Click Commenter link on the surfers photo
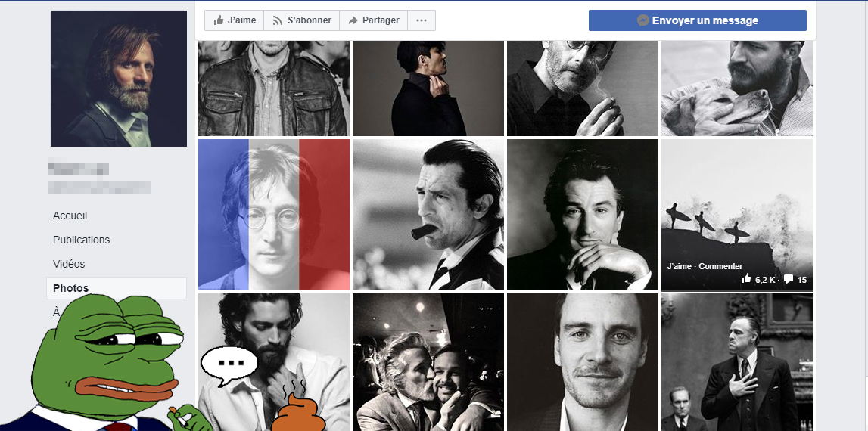Viewport: 868px width, 431px height. coord(720,266)
